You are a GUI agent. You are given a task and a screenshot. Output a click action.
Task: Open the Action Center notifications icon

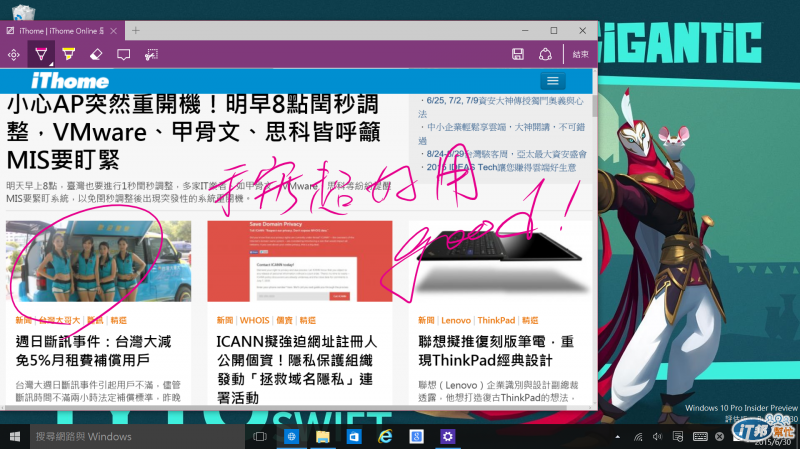[x=678, y=437]
